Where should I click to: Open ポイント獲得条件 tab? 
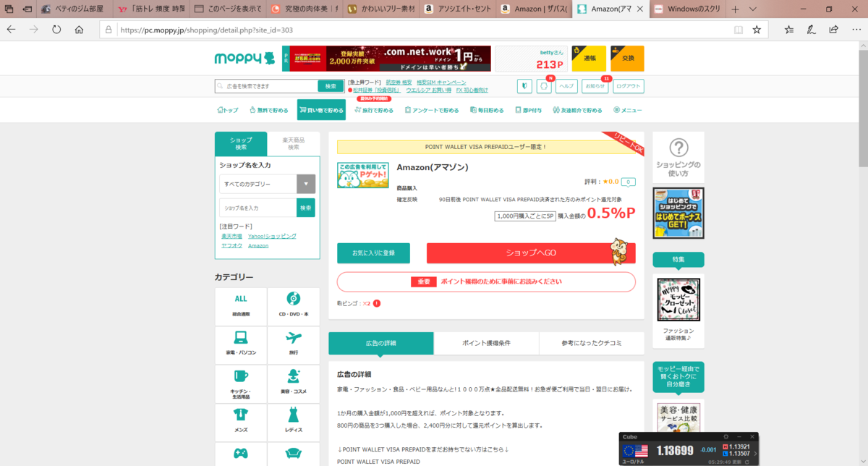486,343
